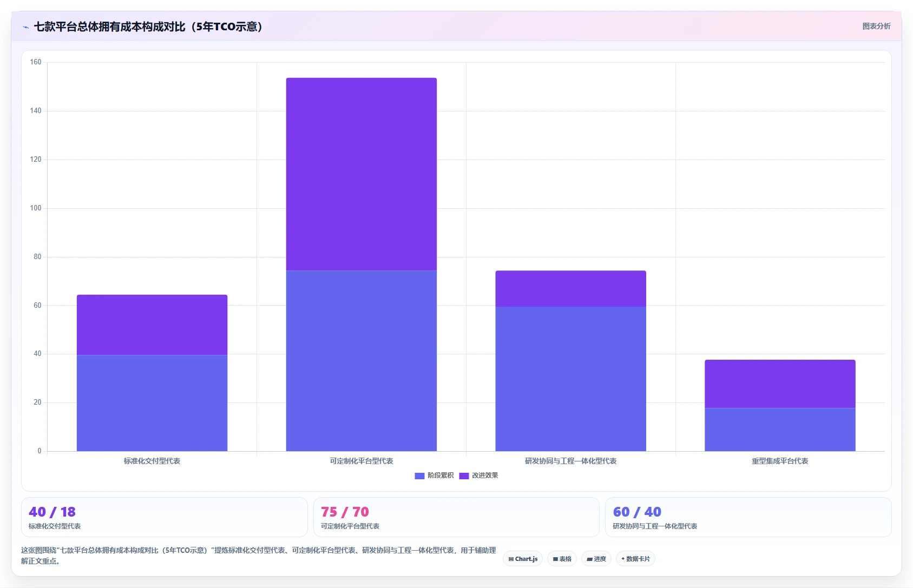
Task: Click the blue bar for 研发协同与工程一体化型代表
Action: point(571,379)
